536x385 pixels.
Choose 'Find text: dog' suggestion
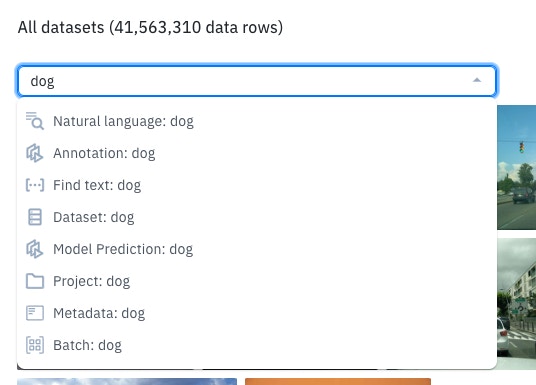pos(257,185)
